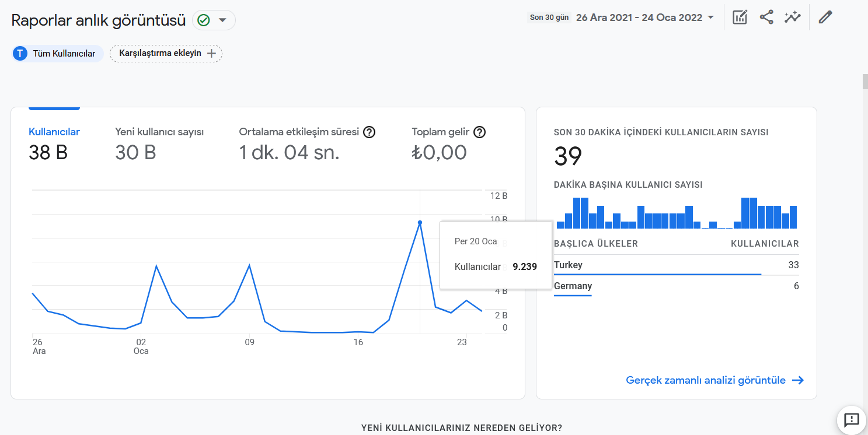Open help for Ortalama etkileşim süresi
This screenshot has width=868, height=435.
pyautogui.click(x=369, y=132)
